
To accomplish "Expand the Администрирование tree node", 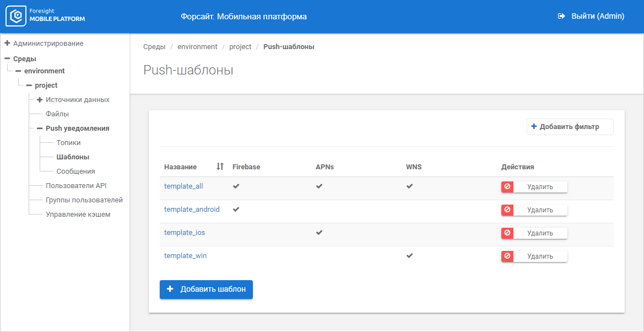I will (x=7, y=43).
